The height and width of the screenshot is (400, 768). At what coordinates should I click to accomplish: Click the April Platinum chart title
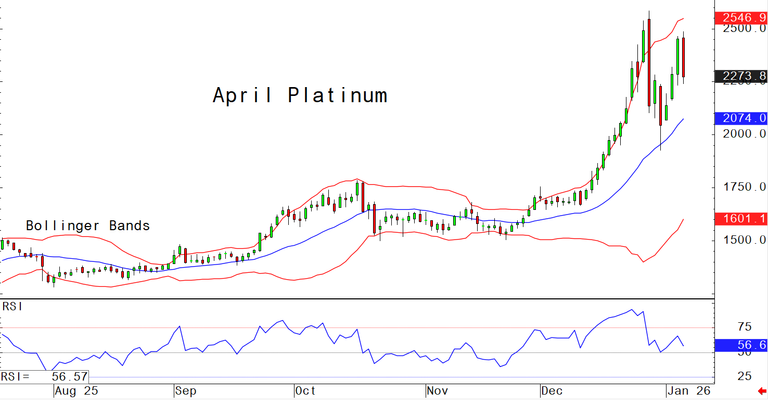[299, 96]
